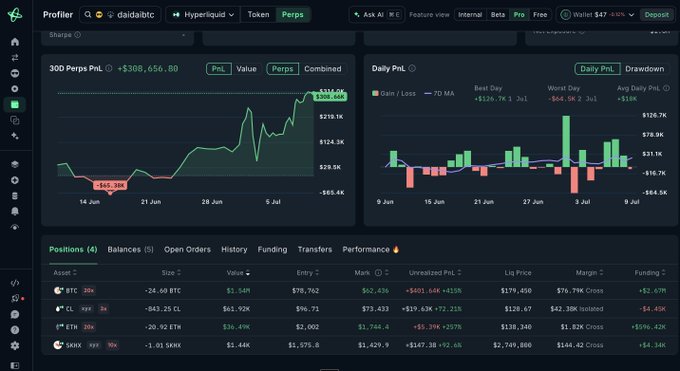Click the info icon next to Daily PnL

click(412, 68)
